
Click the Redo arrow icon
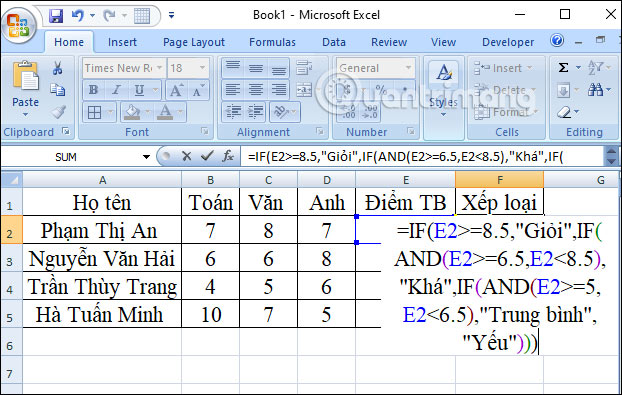tap(109, 16)
